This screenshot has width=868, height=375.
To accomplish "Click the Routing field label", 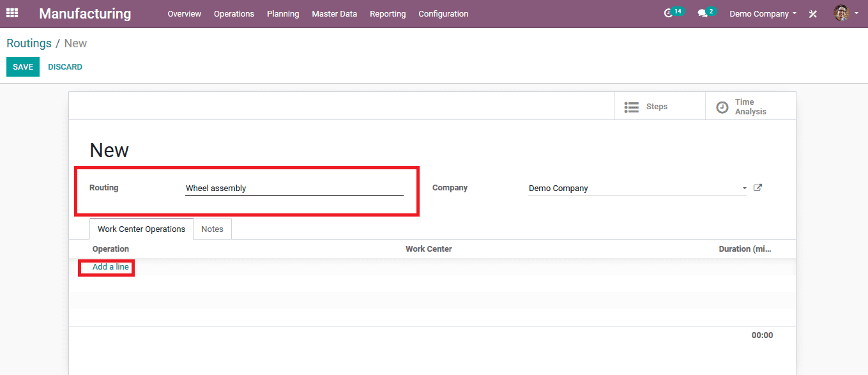I will [x=104, y=188].
